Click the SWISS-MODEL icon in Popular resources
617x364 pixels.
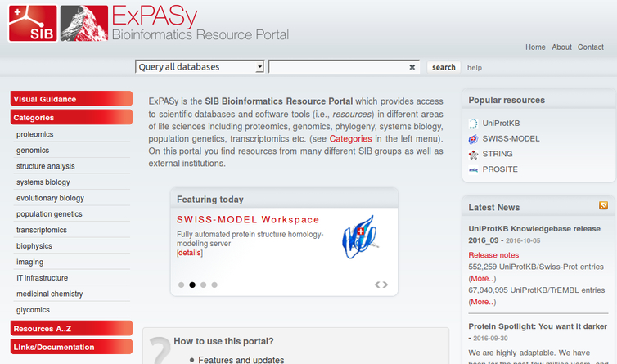coord(473,139)
